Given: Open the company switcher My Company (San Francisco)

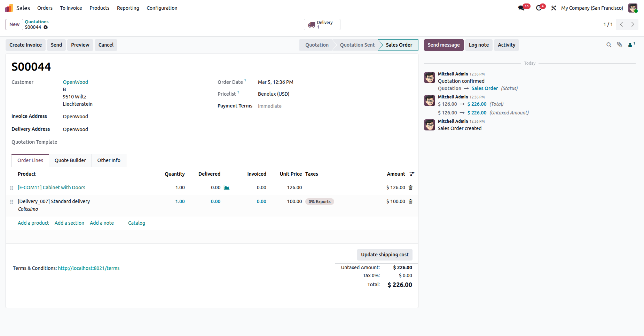Looking at the screenshot, I should coord(592,8).
